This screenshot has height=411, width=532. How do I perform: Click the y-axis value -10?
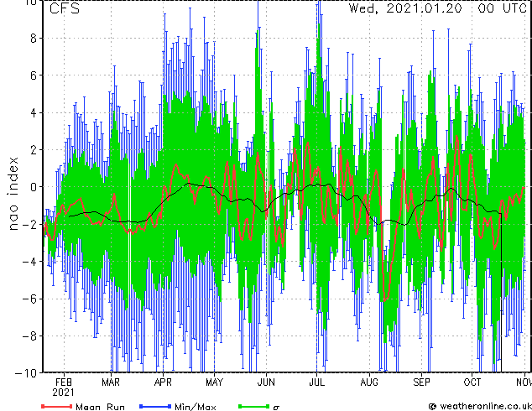coord(25,373)
